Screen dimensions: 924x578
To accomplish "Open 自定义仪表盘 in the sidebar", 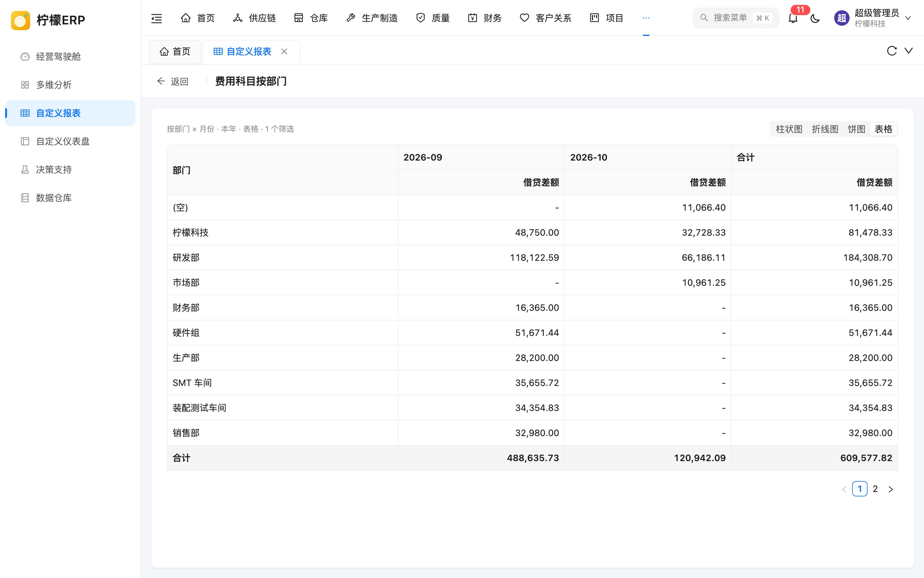I will coord(70,141).
